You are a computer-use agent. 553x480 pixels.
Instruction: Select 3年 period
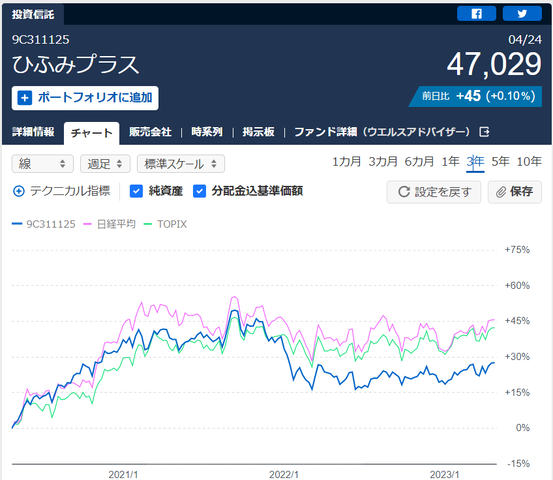[x=475, y=162]
